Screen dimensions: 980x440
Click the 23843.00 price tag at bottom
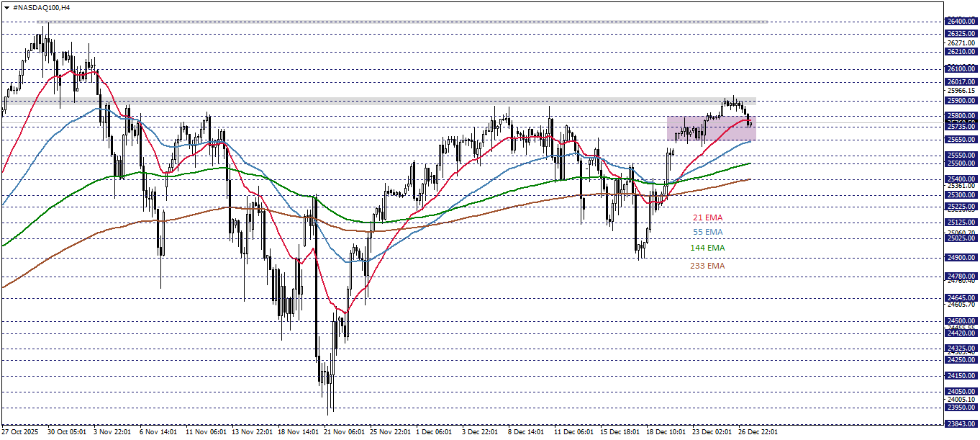coord(962,423)
